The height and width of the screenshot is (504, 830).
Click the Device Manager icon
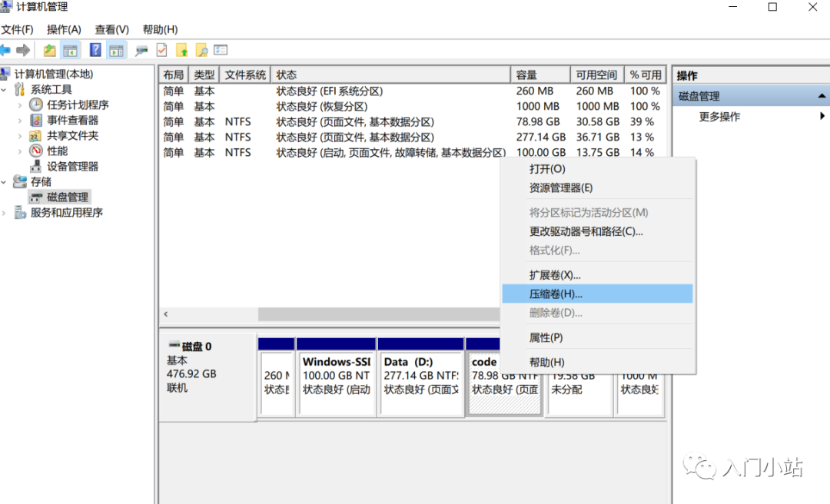click(35, 166)
